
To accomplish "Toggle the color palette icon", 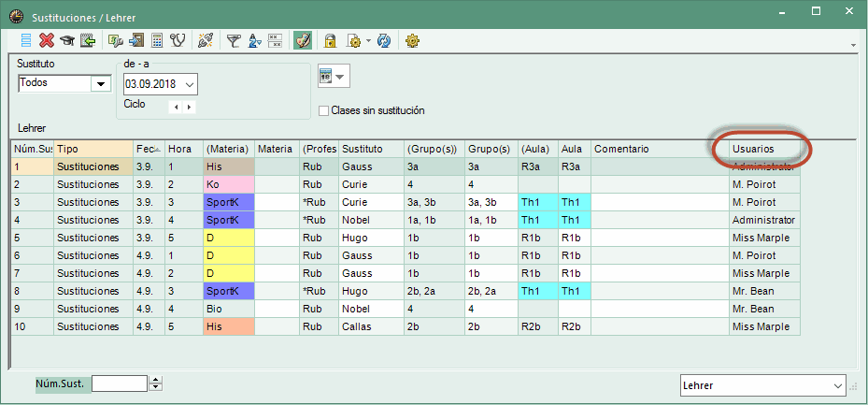I will [303, 40].
